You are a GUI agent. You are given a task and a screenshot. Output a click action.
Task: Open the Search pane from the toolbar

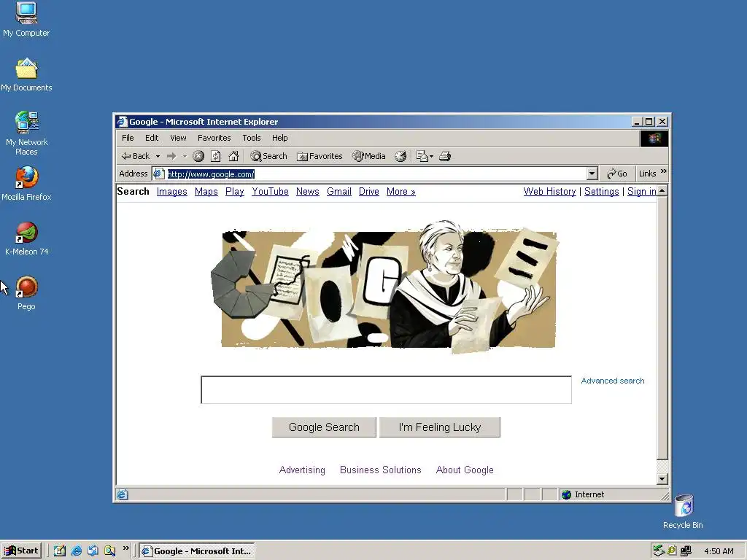(x=268, y=156)
